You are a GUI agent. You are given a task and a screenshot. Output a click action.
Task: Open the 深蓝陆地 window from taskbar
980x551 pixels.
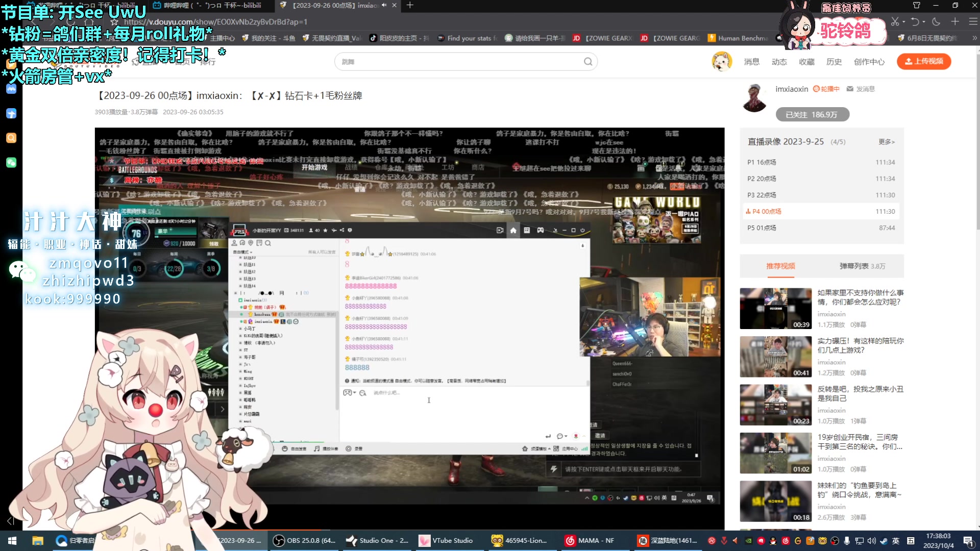click(668, 540)
